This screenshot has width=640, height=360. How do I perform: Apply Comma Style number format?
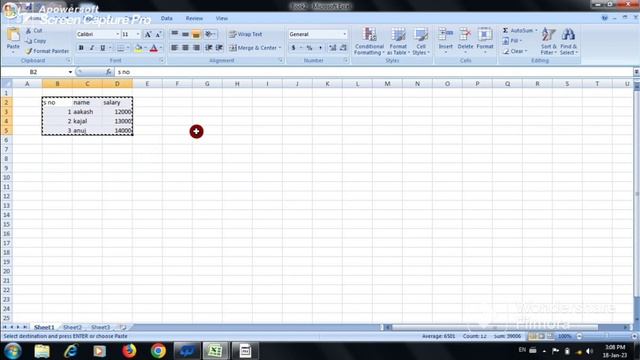(320, 48)
